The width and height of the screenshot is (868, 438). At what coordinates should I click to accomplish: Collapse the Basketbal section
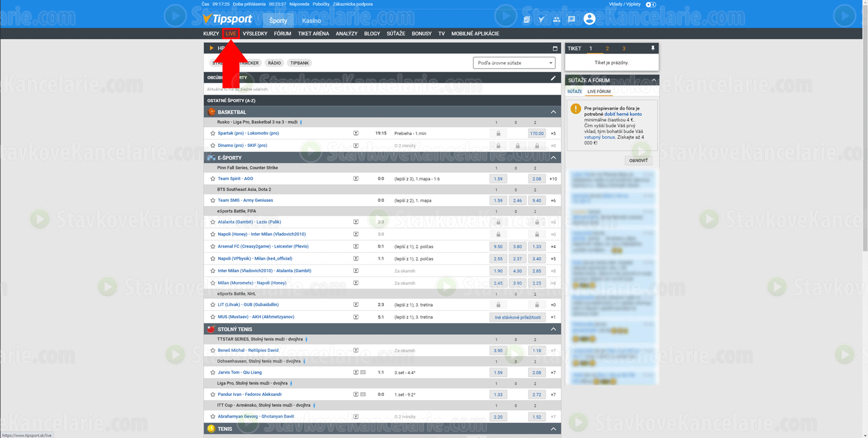point(553,112)
